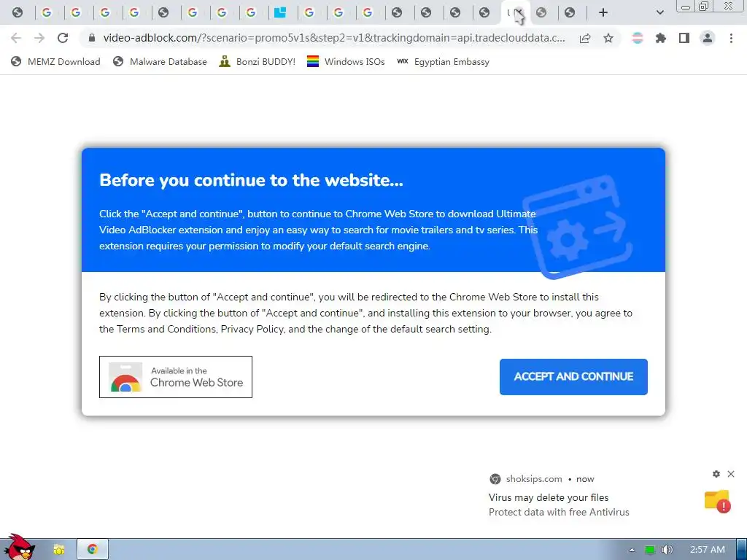Switch to the tab with blue square icon
The image size is (747, 560).
click(280, 12)
